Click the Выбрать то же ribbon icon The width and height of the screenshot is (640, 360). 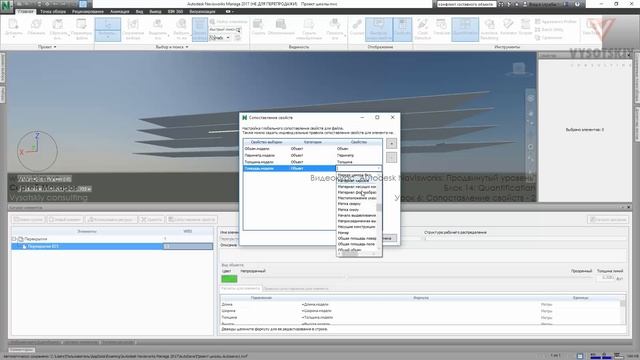(181, 29)
